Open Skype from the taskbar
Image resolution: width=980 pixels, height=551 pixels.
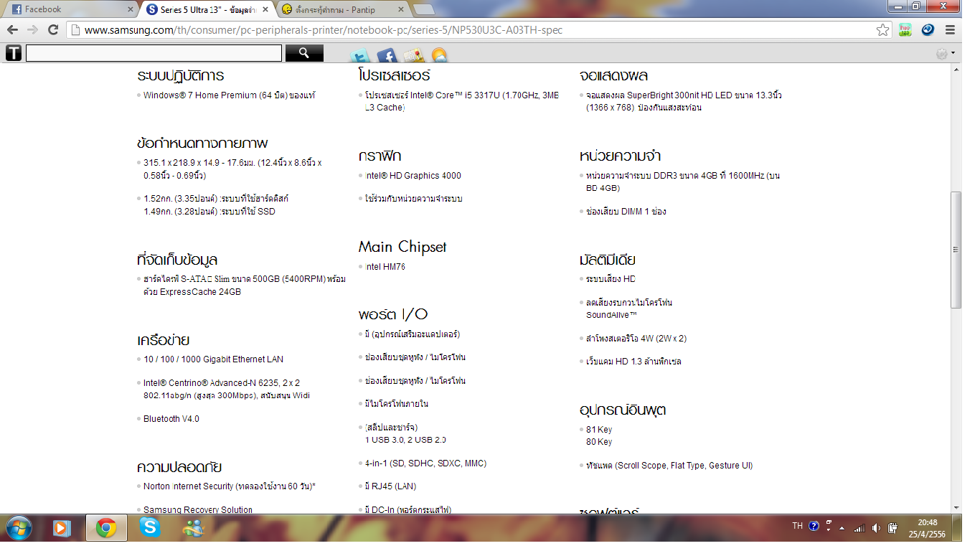tap(150, 528)
